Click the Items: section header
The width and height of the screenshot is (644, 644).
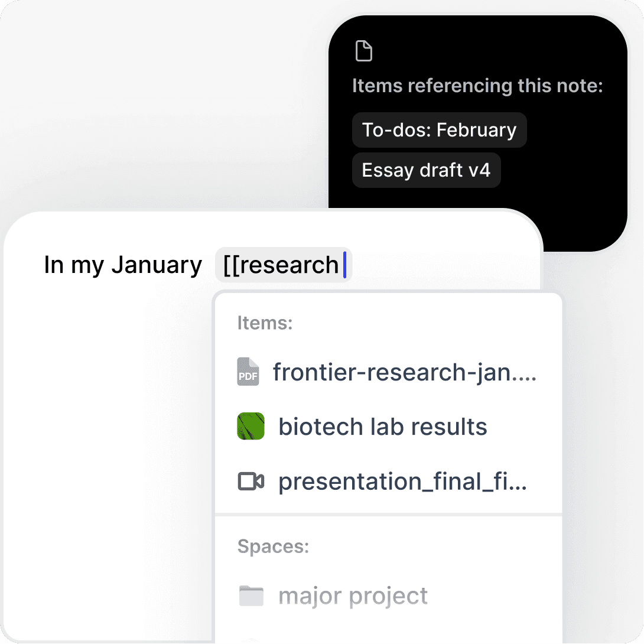click(265, 323)
